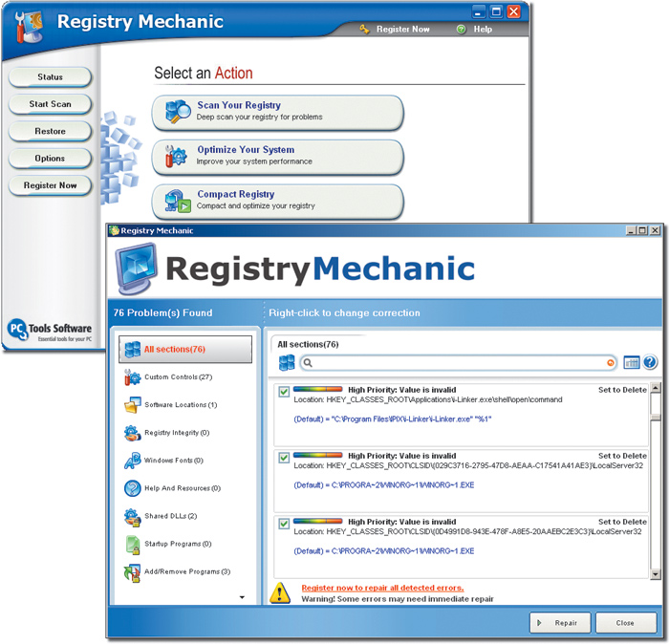Click priority color bar of 029C3716 entry
This screenshot has height=644, width=669.
pyautogui.click(x=318, y=455)
